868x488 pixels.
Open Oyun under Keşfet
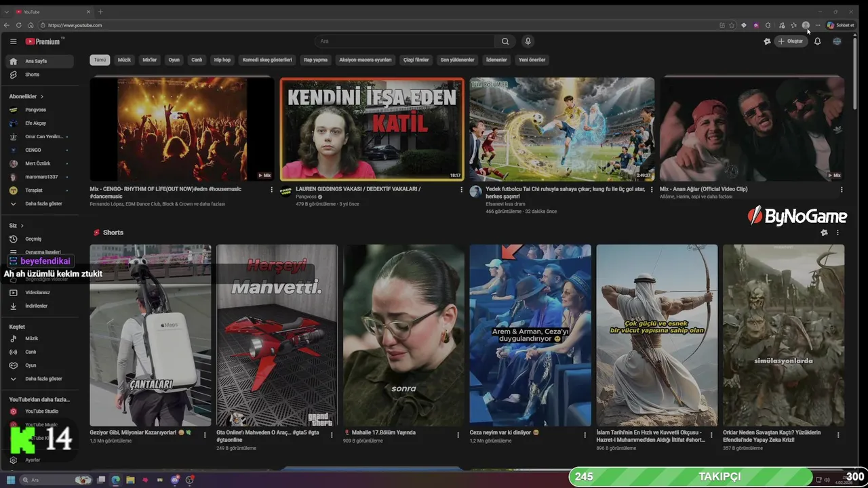(41, 365)
